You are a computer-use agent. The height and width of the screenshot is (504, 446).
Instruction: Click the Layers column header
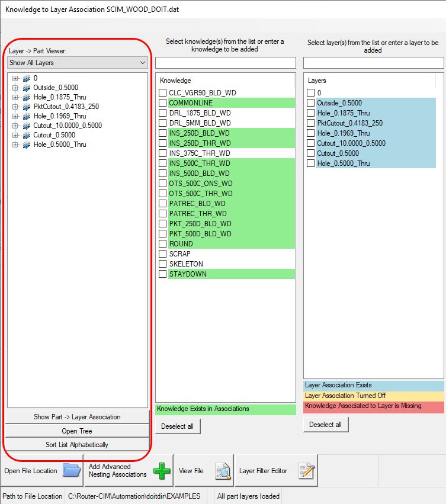pyautogui.click(x=317, y=81)
